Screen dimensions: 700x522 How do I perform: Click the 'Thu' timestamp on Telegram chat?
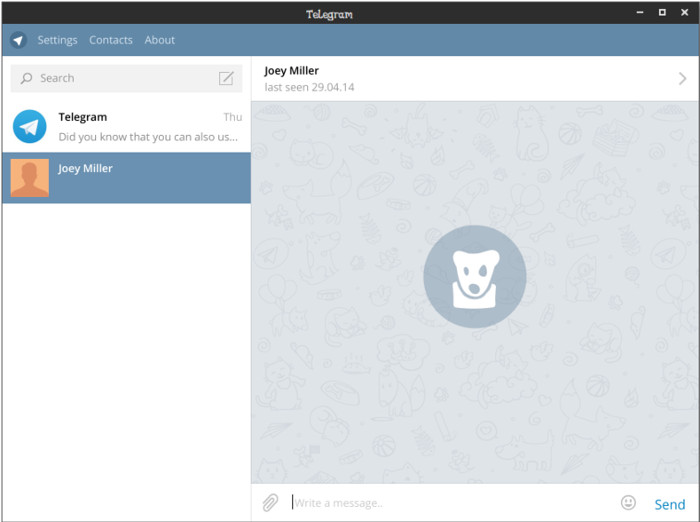click(x=233, y=117)
